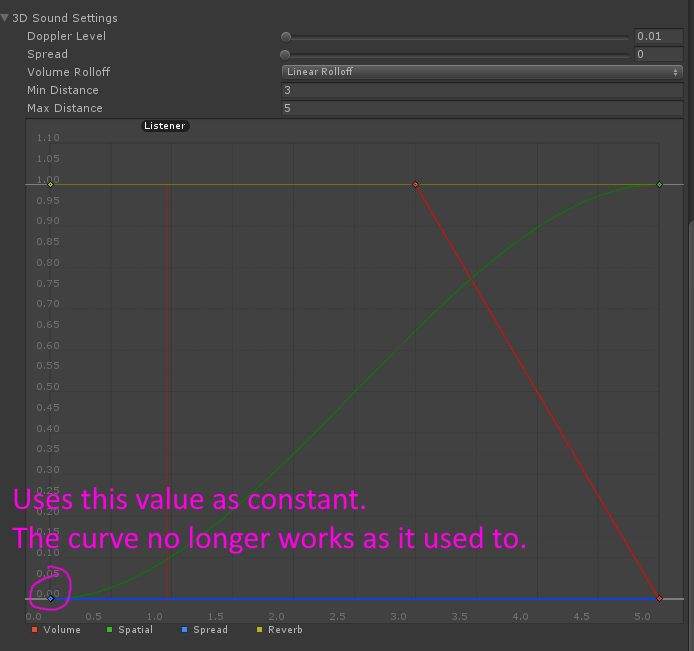The width and height of the screenshot is (694, 651).
Task: Click the Volume Rolloff label
Action: tap(68, 72)
